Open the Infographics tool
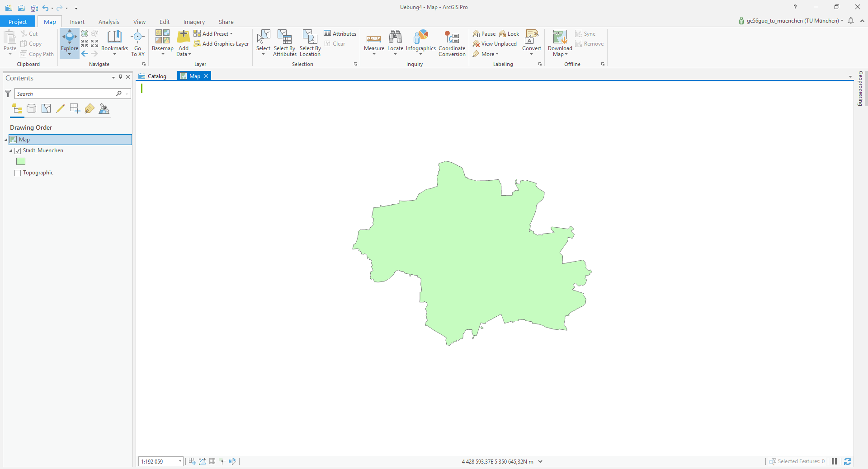Viewport: 868px width, 469px height. (420, 43)
